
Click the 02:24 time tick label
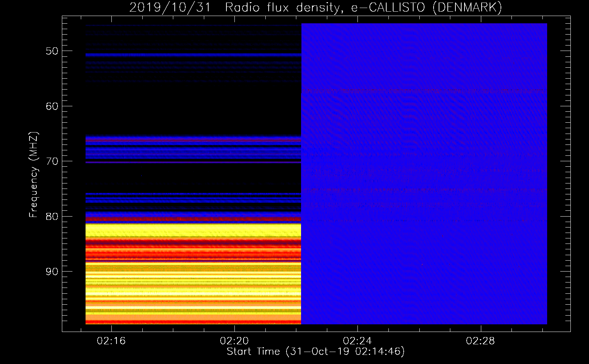point(357,341)
